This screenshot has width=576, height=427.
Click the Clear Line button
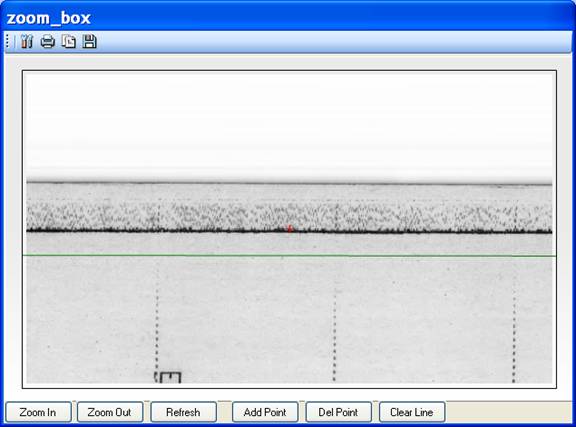coord(412,412)
